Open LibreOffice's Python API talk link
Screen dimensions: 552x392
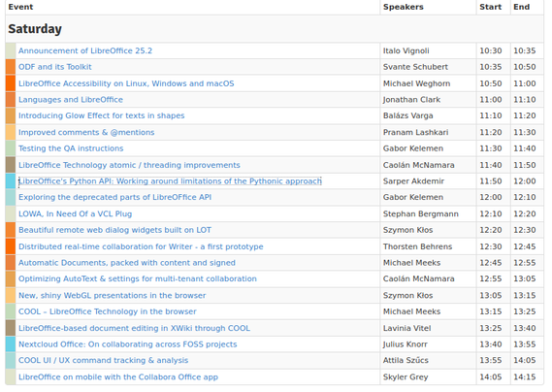click(x=170, y=181)
